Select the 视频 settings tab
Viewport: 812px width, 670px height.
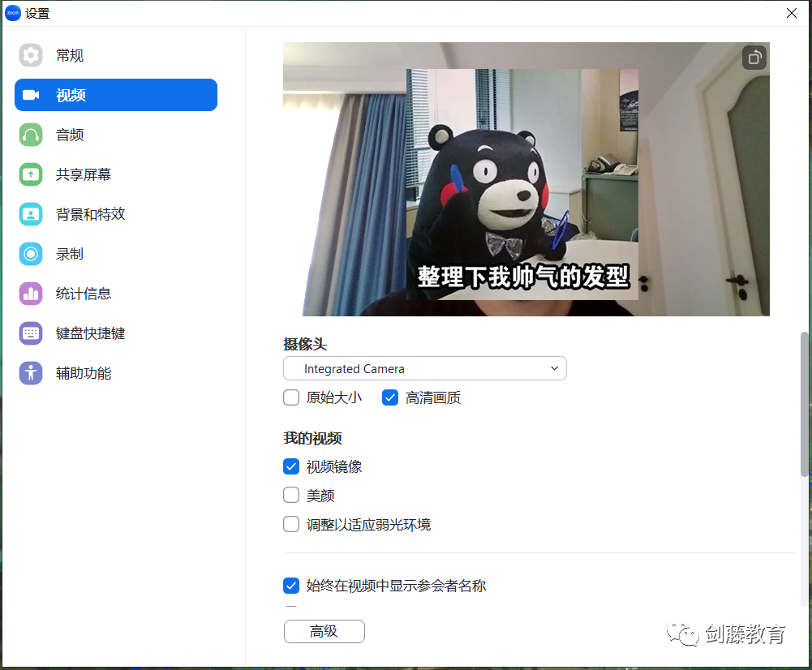[x=116, y=95]
